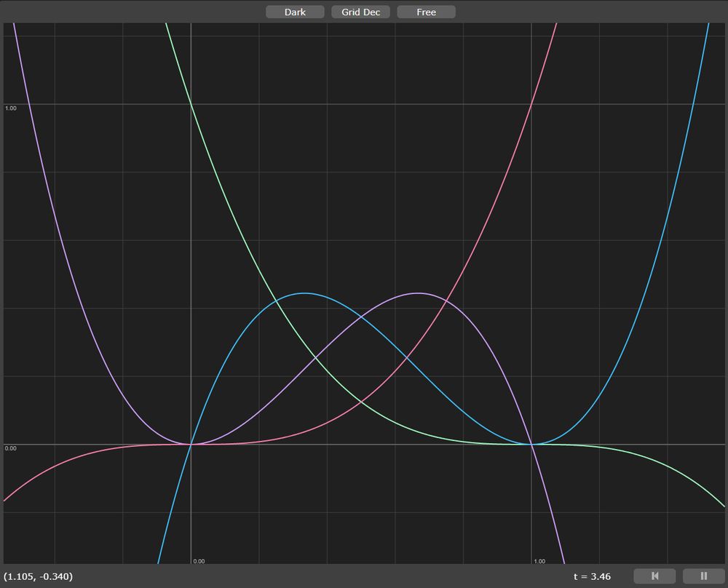
Task: Click the 1.00 label on the vertical axis
Action: coord(11,108)
